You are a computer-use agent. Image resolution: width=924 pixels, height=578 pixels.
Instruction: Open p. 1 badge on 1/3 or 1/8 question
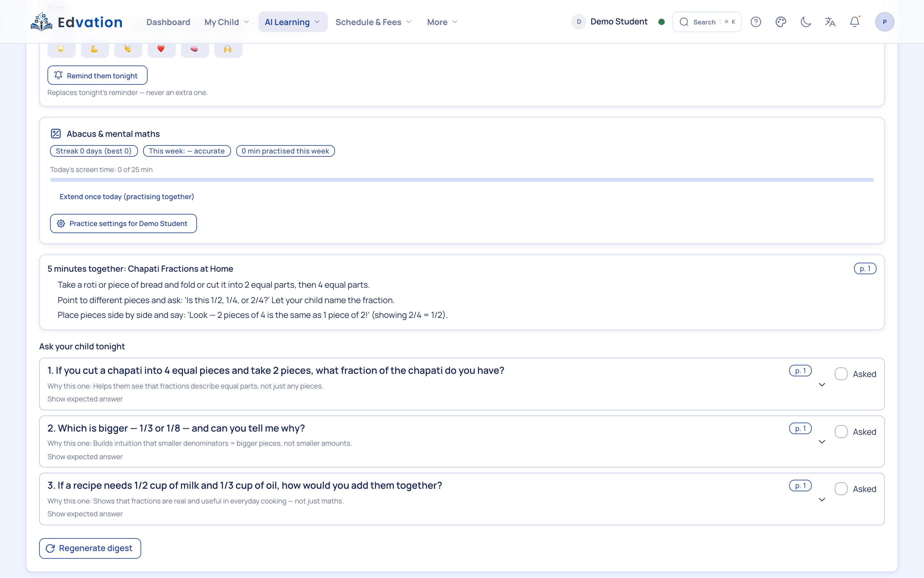tap(800, 429)
